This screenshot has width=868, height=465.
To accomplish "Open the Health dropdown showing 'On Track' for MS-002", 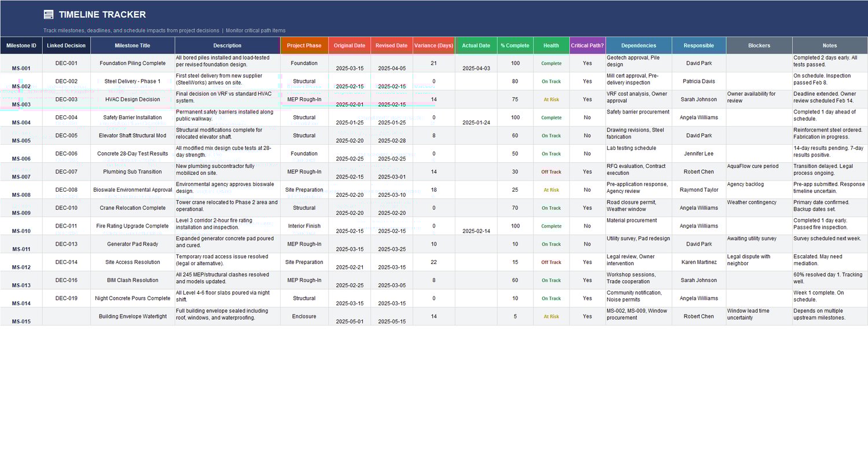I will (x=550, y=81).
